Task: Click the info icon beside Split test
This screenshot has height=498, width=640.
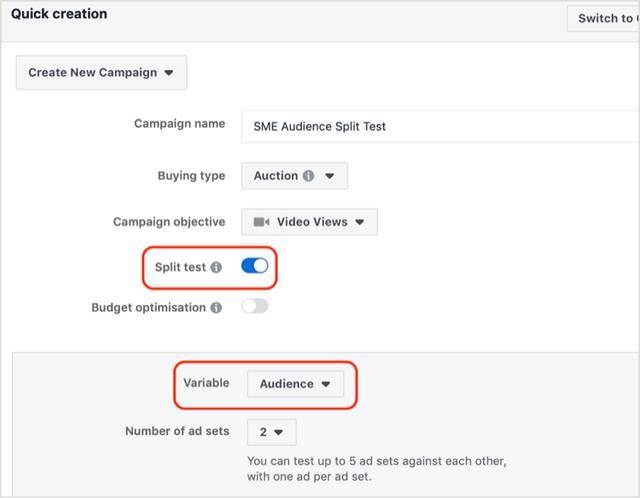Action: (x=217, y=268)
